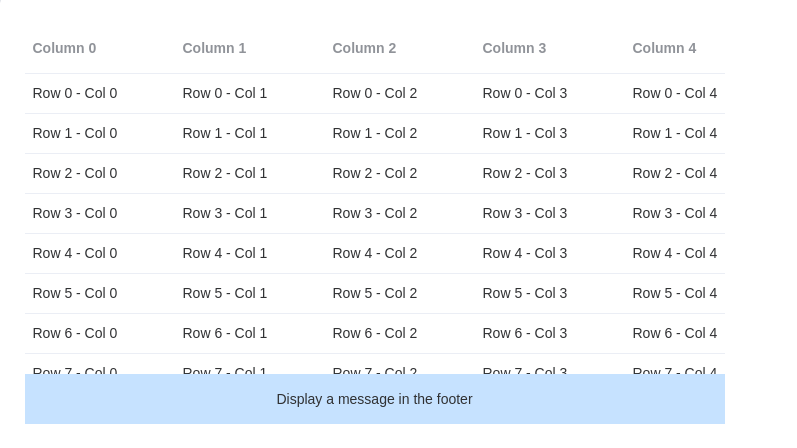Click the Column 3 header
797x448 pixels.
[x=514, y=48]
